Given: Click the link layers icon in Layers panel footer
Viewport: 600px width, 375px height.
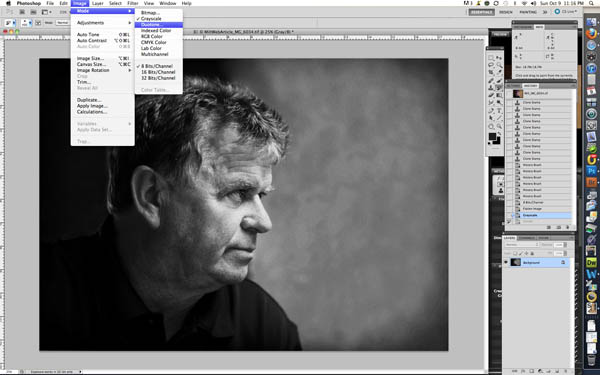Looking at the screenshot, I should (514, 371).
